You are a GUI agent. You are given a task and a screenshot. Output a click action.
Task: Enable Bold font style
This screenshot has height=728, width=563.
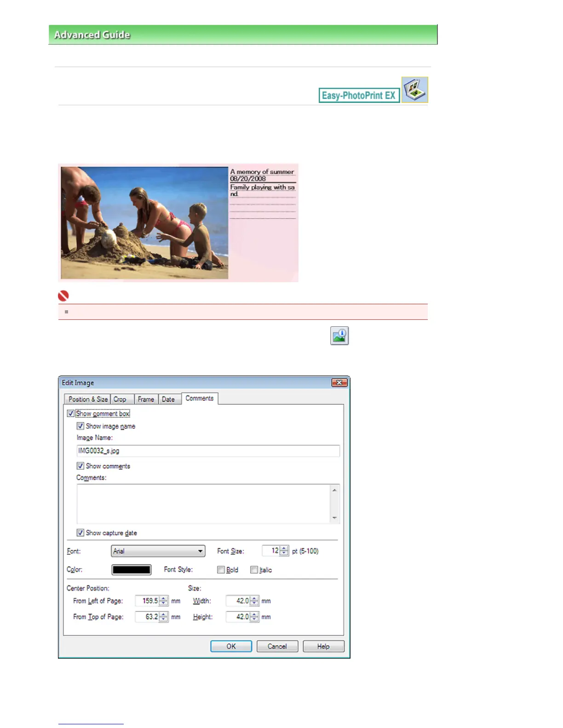tap(221, 570)
